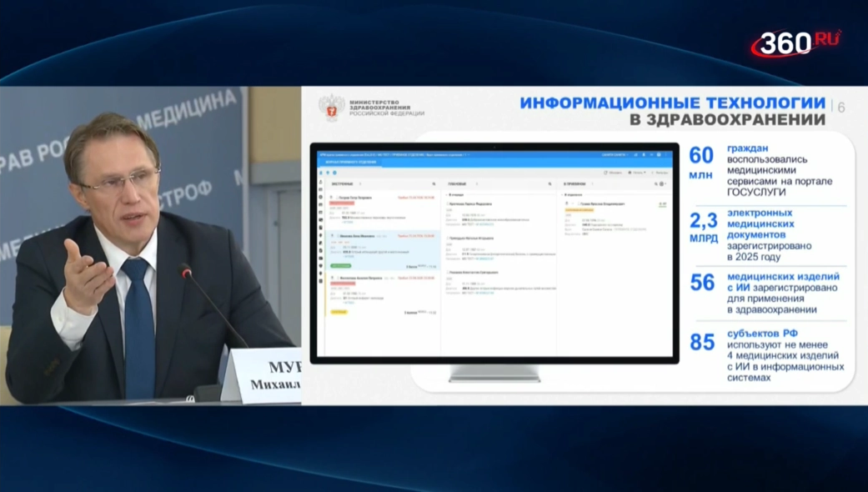Click the 360.ru channel logo
The height and width of the screenshot is (492, 868).
[796, 43]
